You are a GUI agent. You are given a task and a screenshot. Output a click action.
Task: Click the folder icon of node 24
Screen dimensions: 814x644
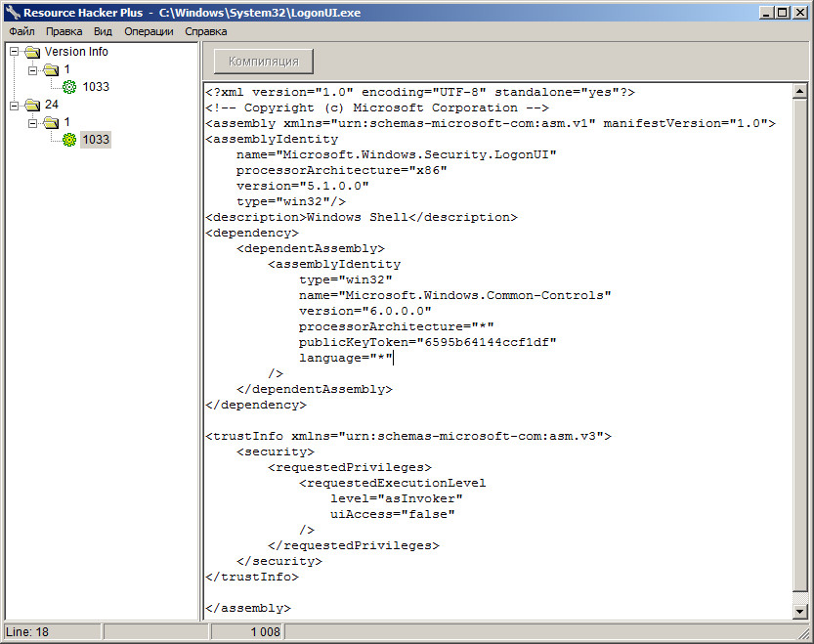[x=32, y=105]
